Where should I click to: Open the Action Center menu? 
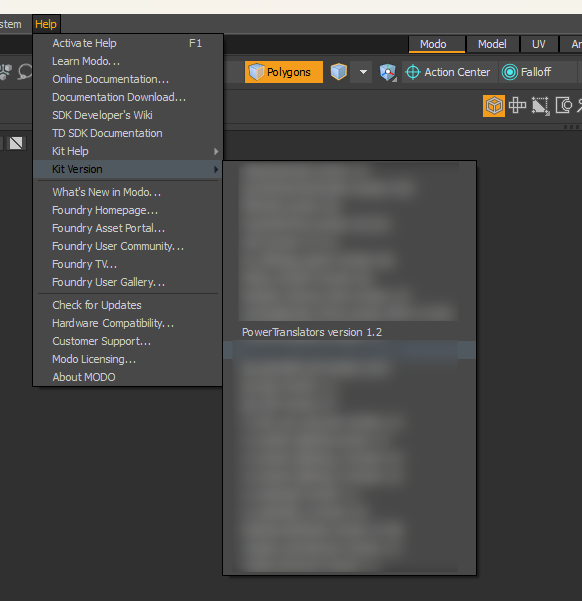tap(449, 72)
